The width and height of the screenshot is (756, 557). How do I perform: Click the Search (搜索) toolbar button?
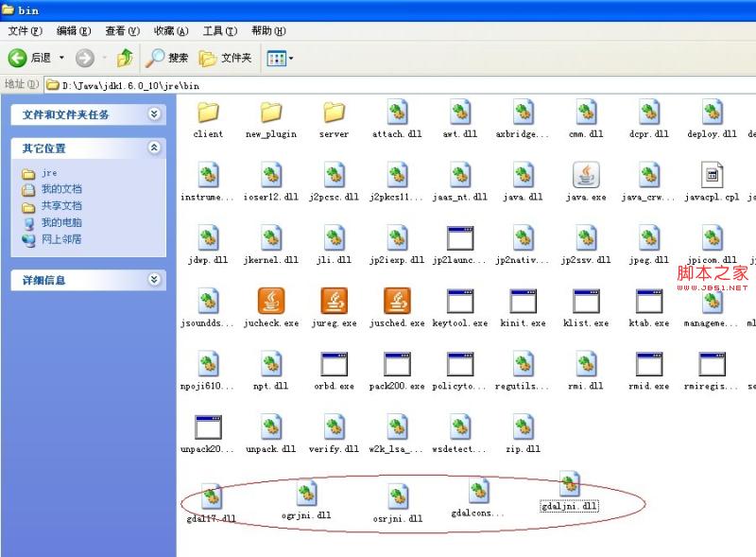(167, 58)
